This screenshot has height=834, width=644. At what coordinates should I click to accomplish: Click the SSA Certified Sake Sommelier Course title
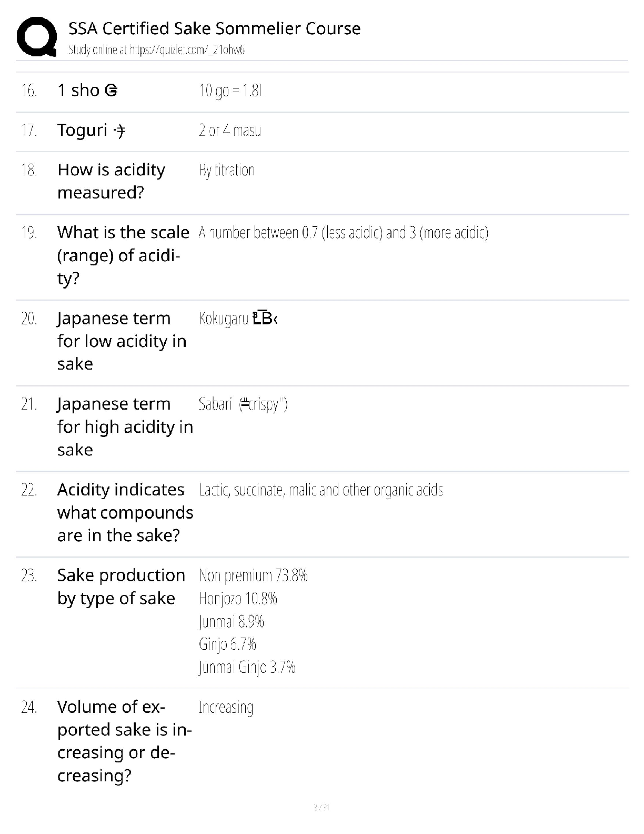tap(215, 28)
